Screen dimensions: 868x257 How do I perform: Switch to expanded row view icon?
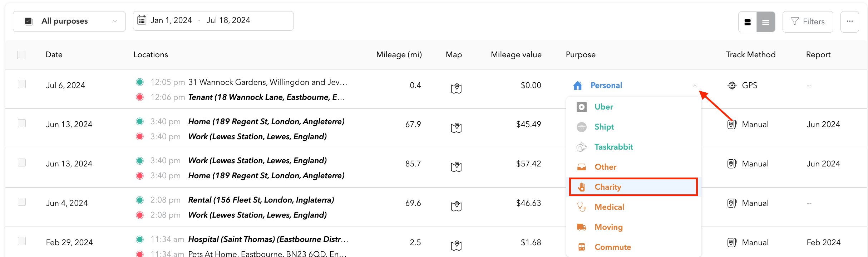tap(748, 22)
